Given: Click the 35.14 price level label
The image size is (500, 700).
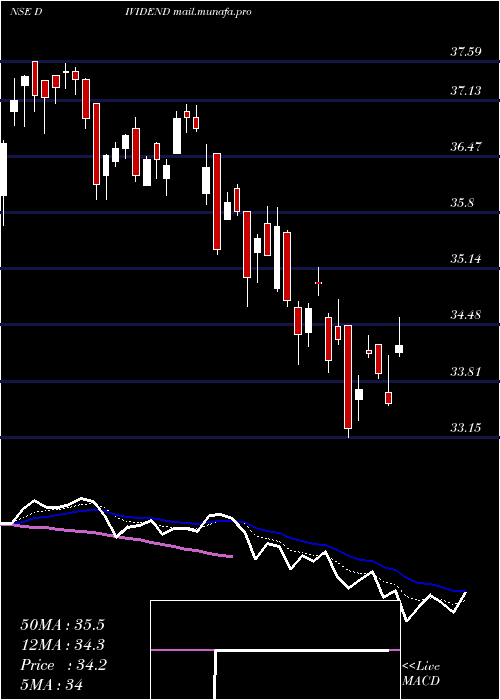Looking at the screenshot, I should [x=466, y=258].
